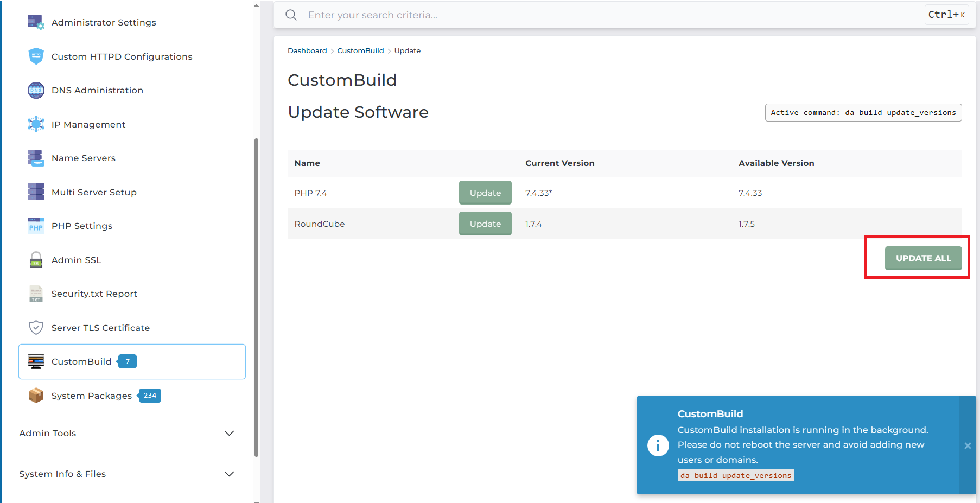Click the Administrator Settings icon
The image size is (980, 503).
click(36, 22)
